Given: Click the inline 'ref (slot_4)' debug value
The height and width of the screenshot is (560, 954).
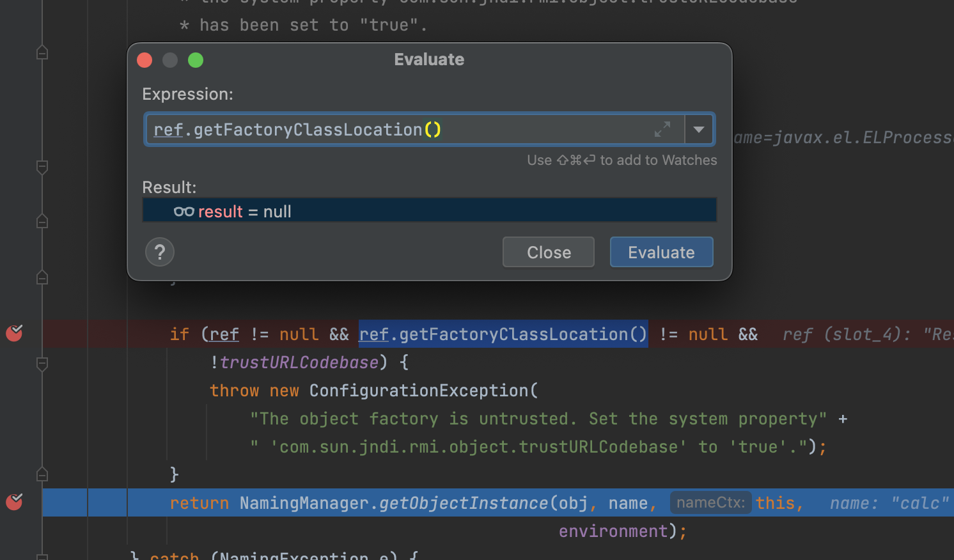Looking at the screenshot, I should [x=867, y=334].
